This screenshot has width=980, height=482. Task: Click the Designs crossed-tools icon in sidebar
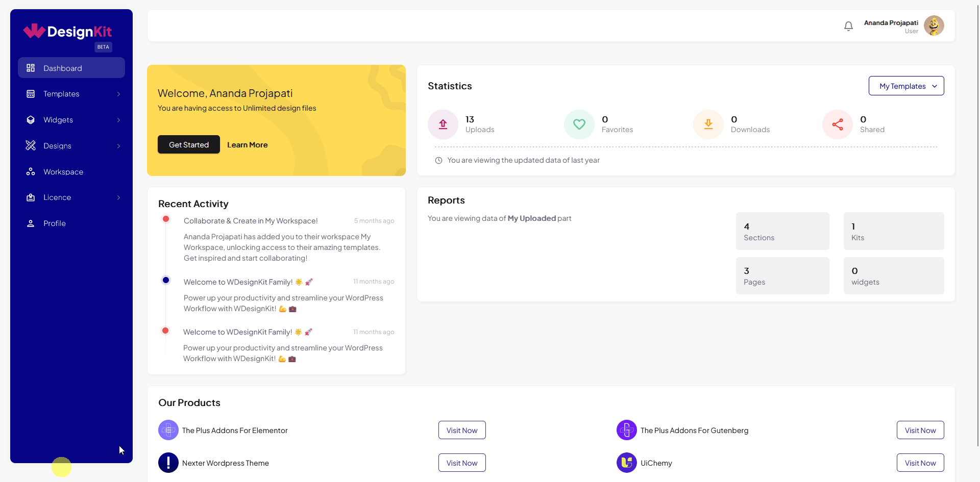coord(31,146)
